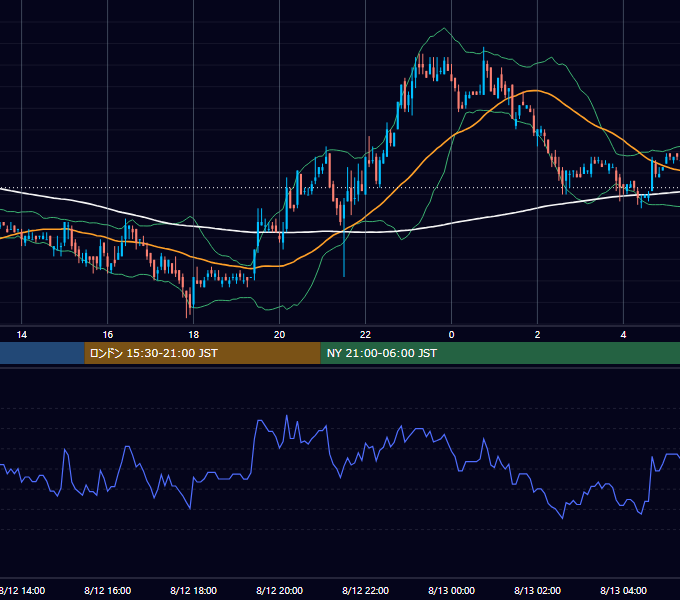Click the 4 hour axis label
680x600 pixels.
tap(623, 335)
